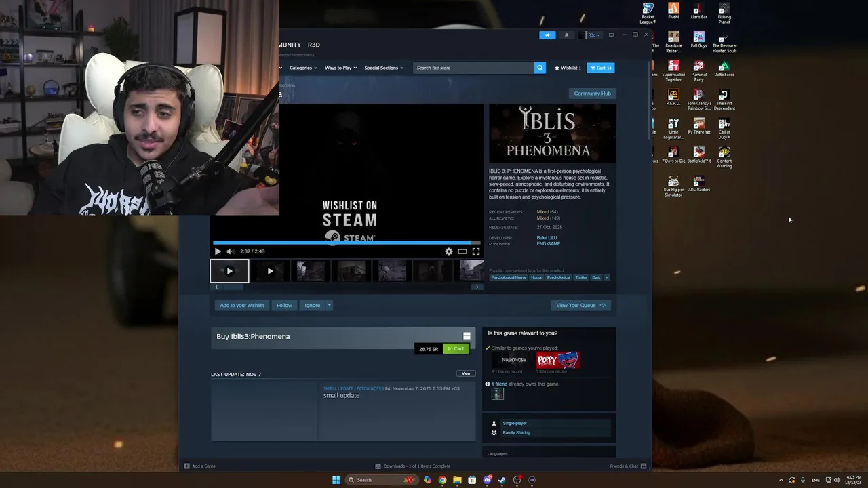Expand the Categories dropdown
868x488 pixels.
pyautogui.click(x=303, y=68)
